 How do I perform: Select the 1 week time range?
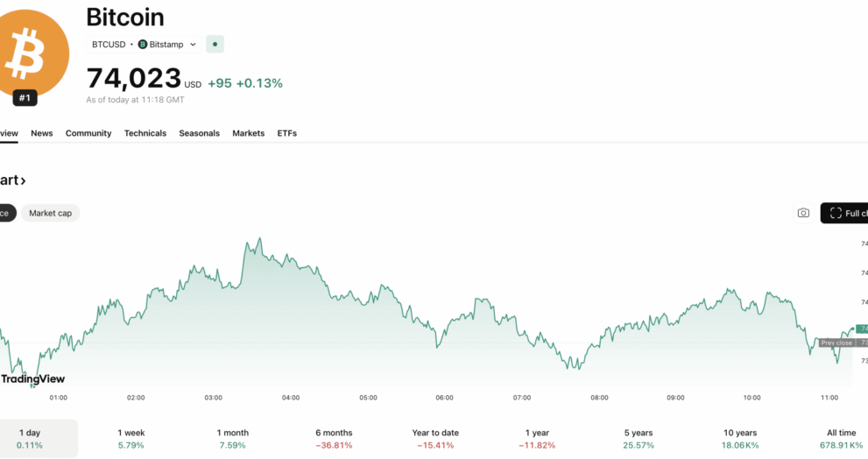tap(133, 438)
